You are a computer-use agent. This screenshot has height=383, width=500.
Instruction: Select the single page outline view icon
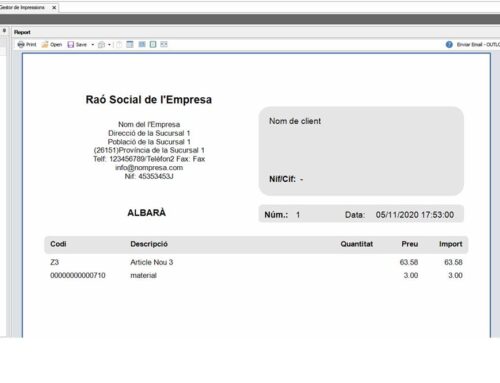point(153,44)
